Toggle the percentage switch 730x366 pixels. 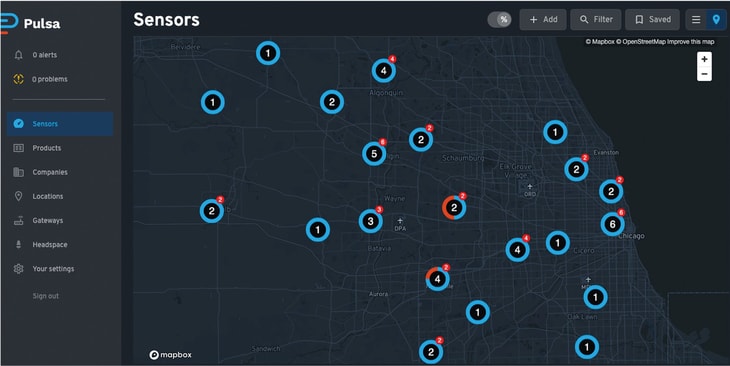(500, 20)
